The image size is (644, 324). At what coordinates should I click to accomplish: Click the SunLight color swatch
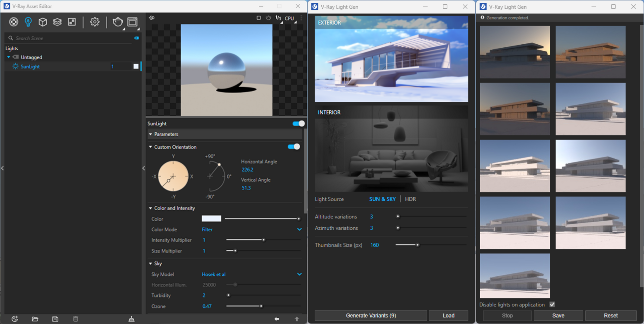click(x=211, y=219)
